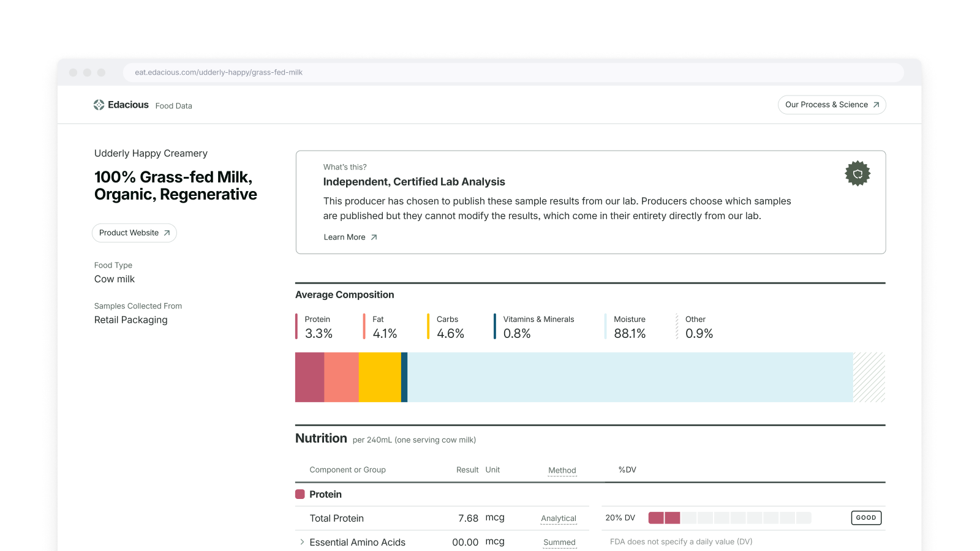The height and width of the screenshot is (551, 980).
Task: Click the Result column header
Action: click(x=467, y=470)
